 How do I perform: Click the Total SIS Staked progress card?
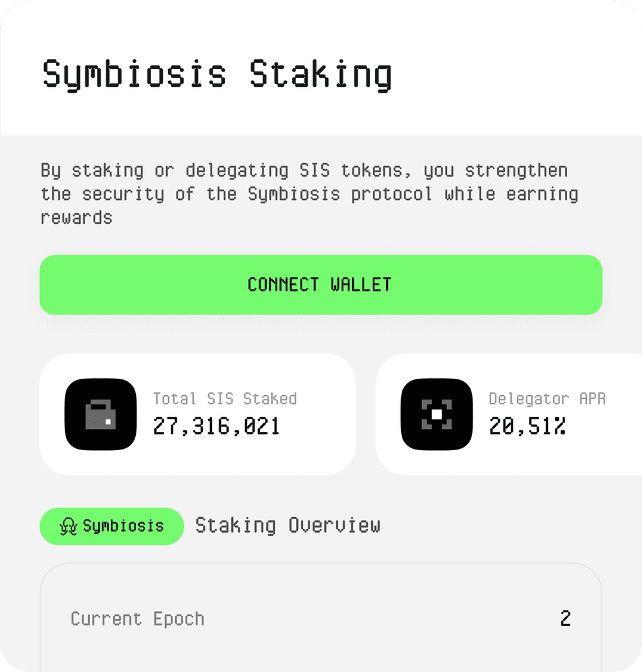point(197,414)
